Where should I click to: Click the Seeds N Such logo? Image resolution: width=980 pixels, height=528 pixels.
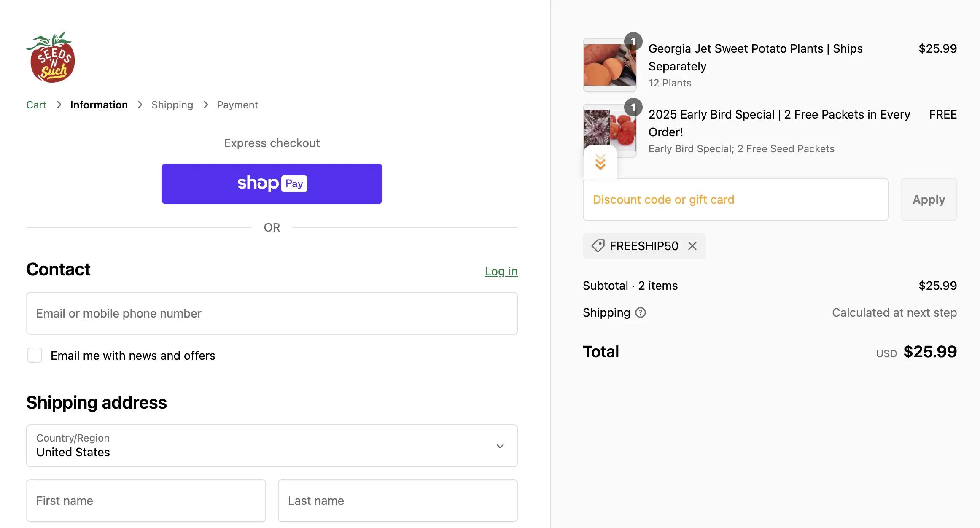51,58
